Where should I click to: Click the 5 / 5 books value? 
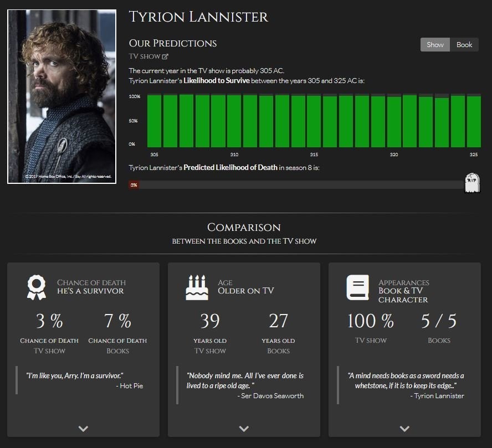point(439,321)
